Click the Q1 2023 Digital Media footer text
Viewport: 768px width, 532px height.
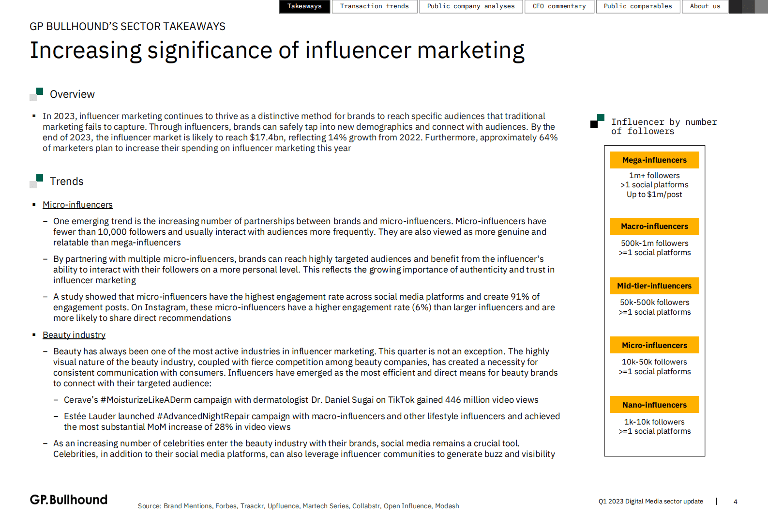(650, 502)
